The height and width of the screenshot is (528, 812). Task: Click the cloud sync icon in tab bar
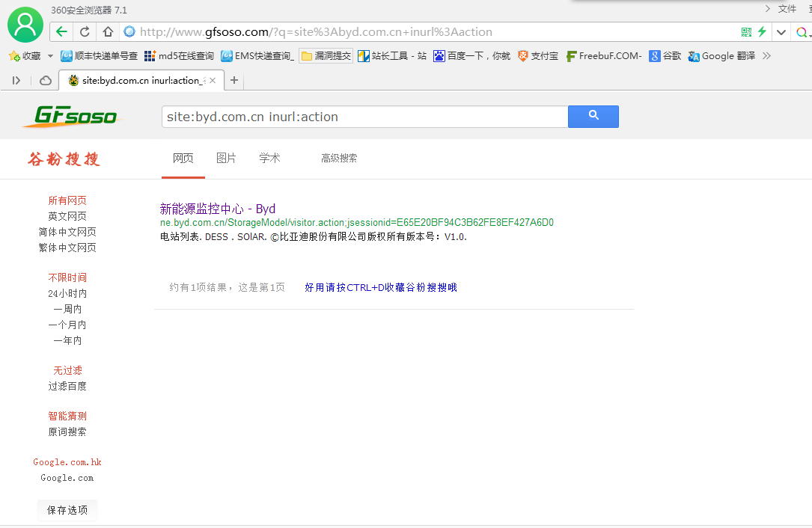(x=46, y=80)
